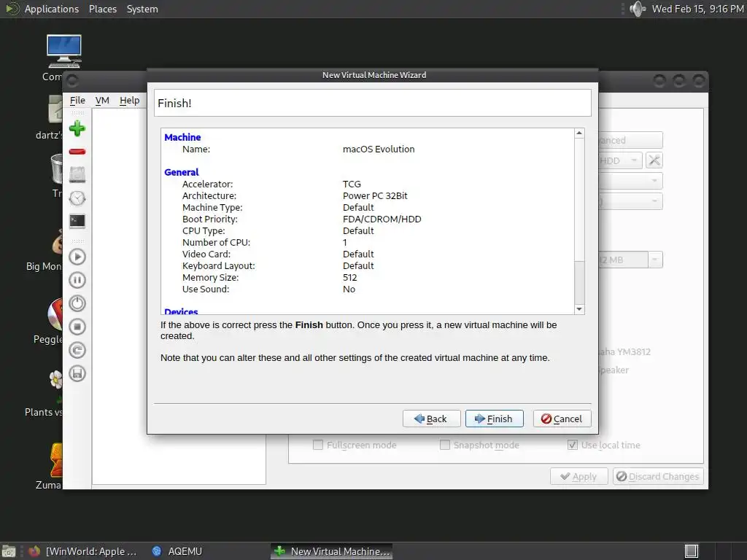This screenshot has width=747, height=560.
Task: Open the Places menu in top panel
Action: 102,9
